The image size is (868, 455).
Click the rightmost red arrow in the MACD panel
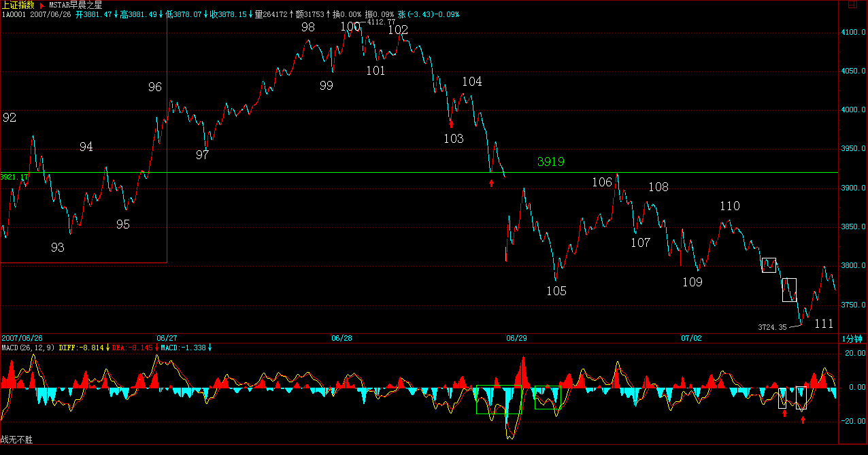point(803,420)
